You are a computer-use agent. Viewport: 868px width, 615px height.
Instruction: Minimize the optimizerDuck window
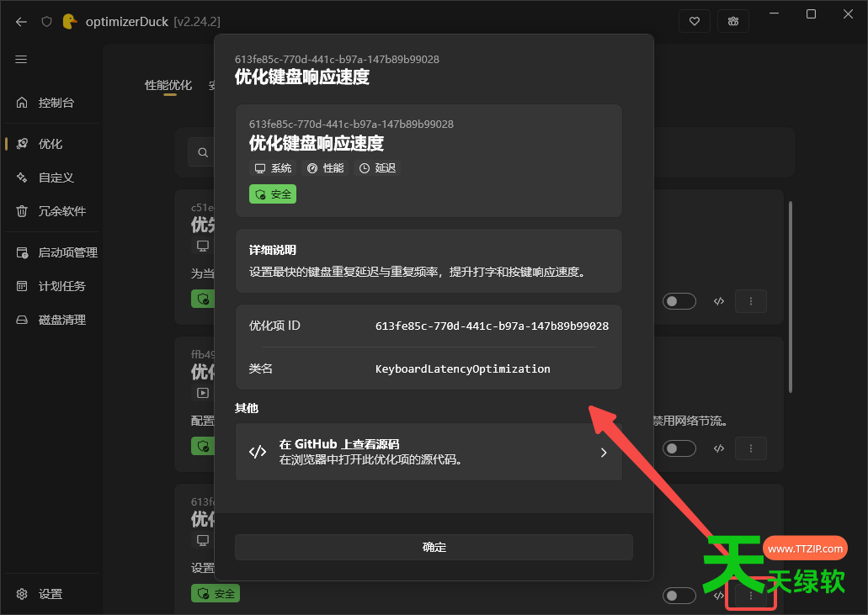(775, 13)
